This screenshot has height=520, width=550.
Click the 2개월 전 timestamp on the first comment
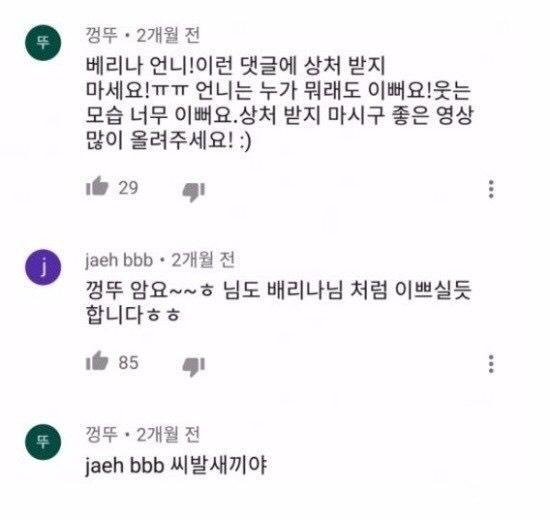(168, 35)
